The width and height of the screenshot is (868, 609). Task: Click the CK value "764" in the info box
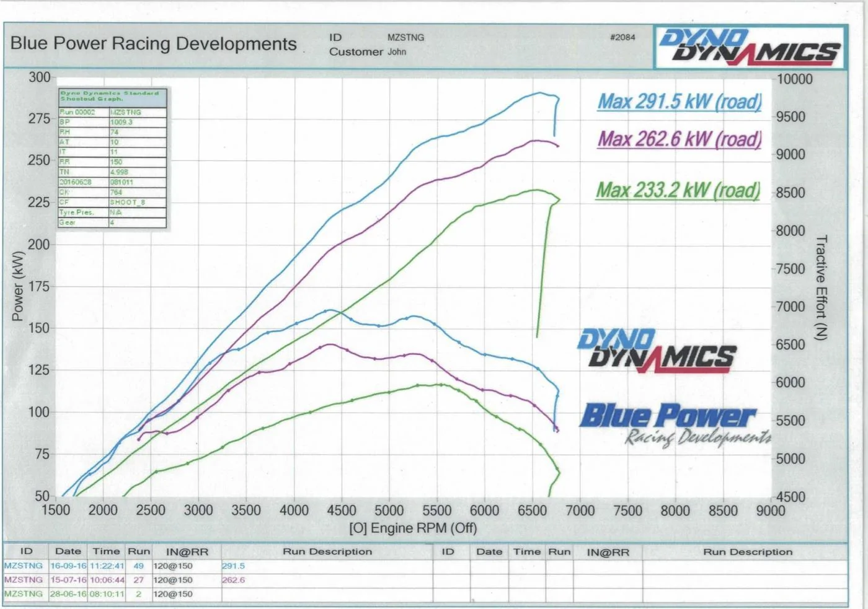pos(116,192)
